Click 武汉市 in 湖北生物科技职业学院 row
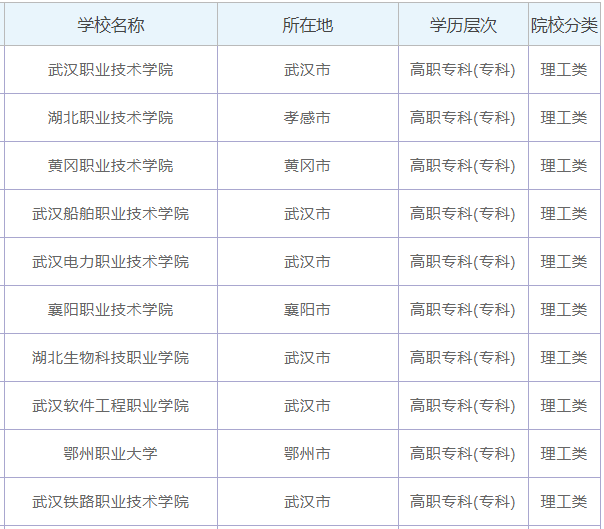 [x=307, y=358]
